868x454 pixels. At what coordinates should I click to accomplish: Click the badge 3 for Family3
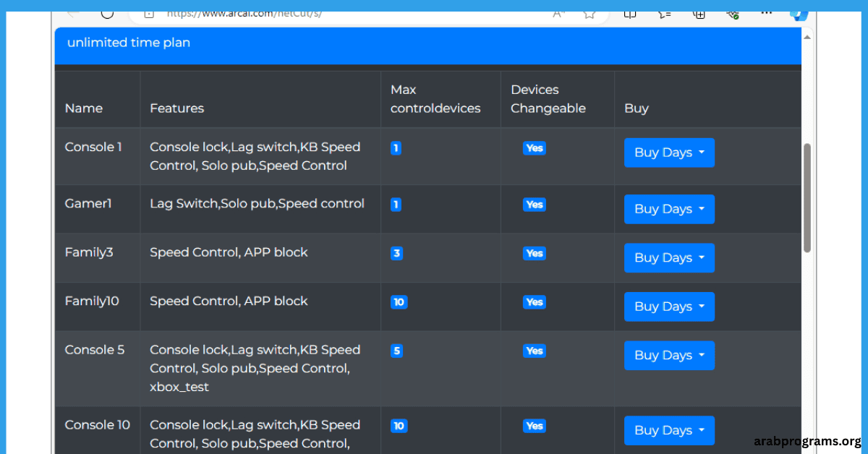click(397, 254)
